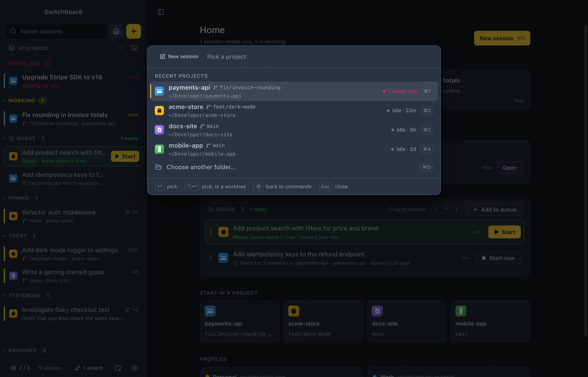Click the add project folder icon

[x=135, y=48]
